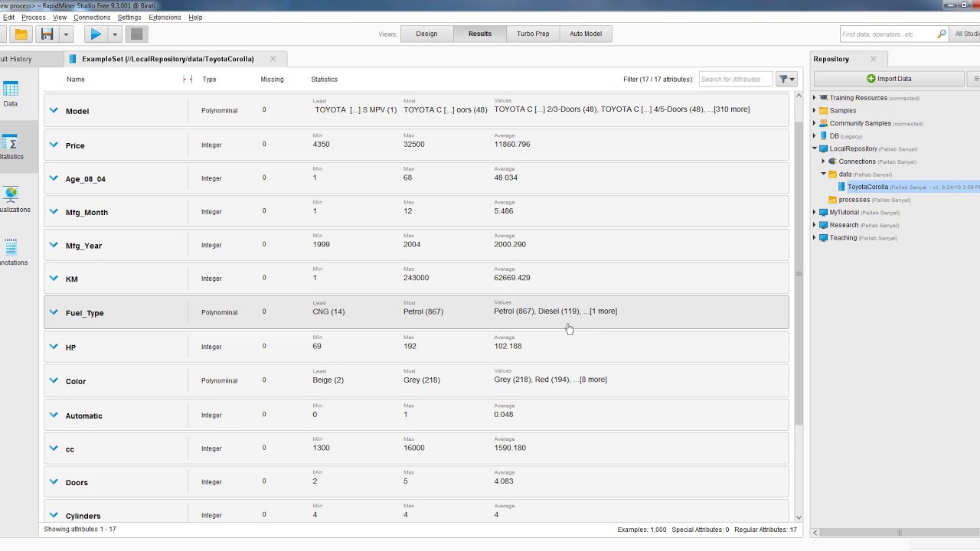Open the Edit menu
Screen dimensions: 980x551
(8, 17)
